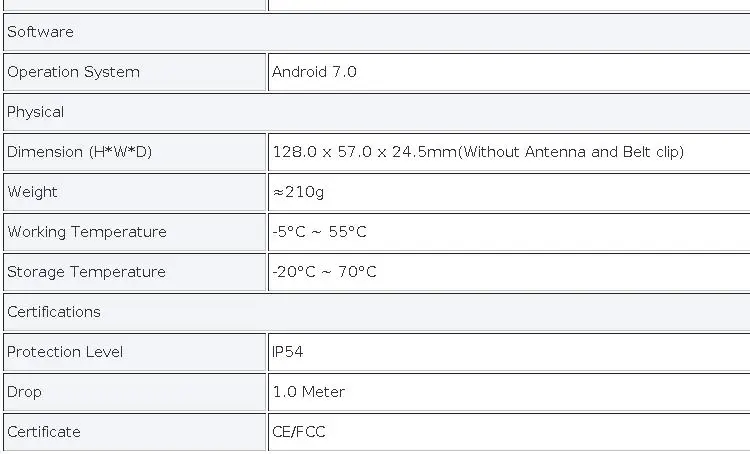Click the Software section header row

coord(375,32)
